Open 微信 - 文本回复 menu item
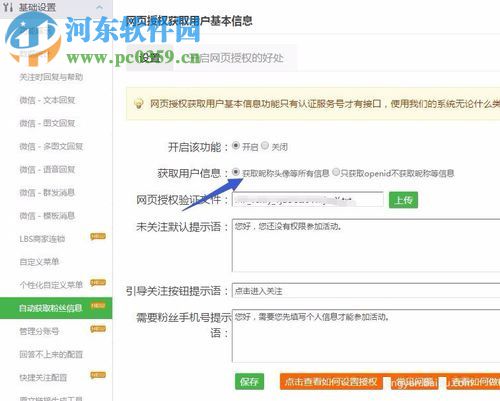The height and width of the screenshot is (401, 500). (x=47, y=100)
